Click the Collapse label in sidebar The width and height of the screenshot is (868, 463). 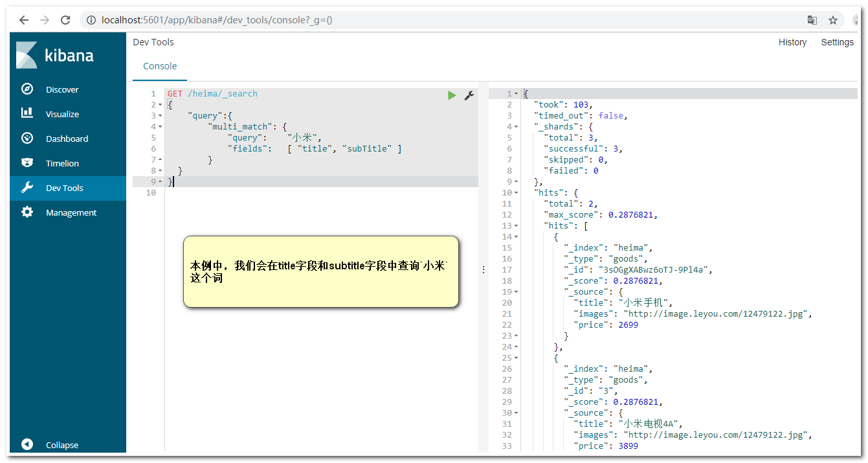pyautogui.click(x=62, y=445)
